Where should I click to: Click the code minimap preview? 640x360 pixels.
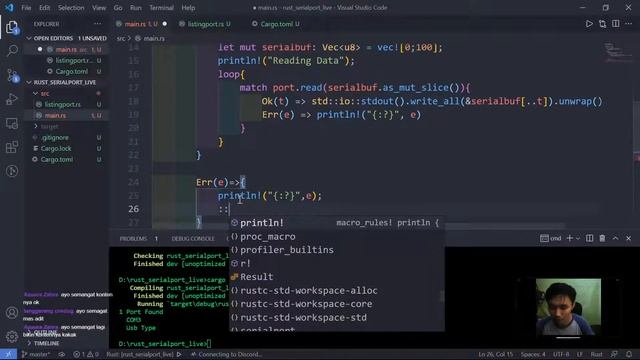tap(618, 53)
